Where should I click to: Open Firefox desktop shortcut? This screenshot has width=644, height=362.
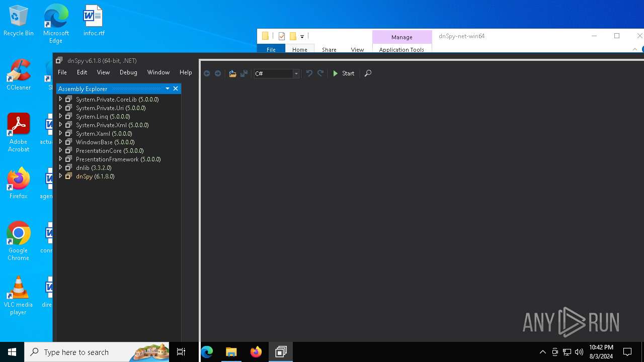(x=19, y=184)
